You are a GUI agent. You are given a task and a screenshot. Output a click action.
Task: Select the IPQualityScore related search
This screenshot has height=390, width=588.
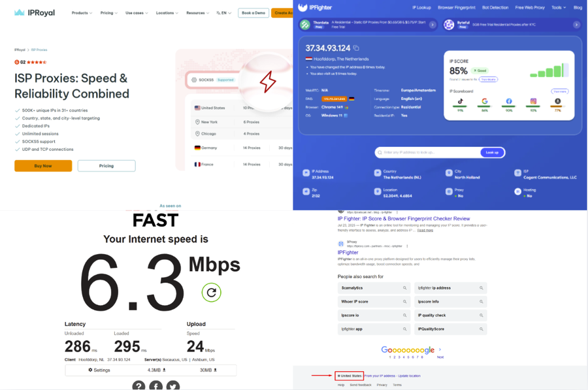[x=450, y=329]
